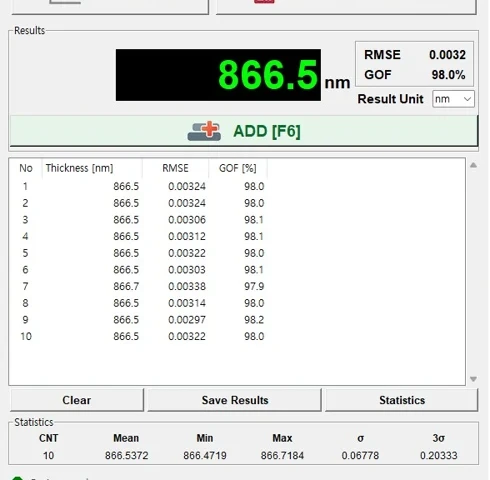Click the Save Results button
This screenshot has width=490, height=480.
tap(235, 400)
